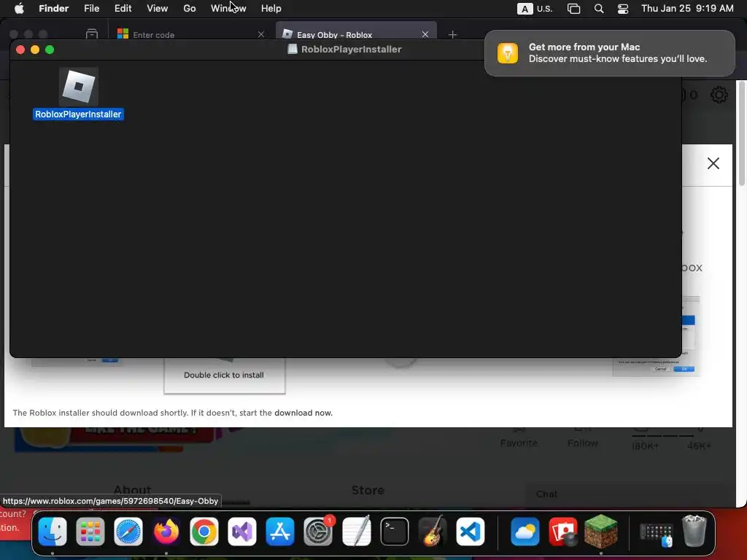This screenshot has width=747, height=560.
Task: Open the Store tab on Roblox page
Action: click(368, 490)
